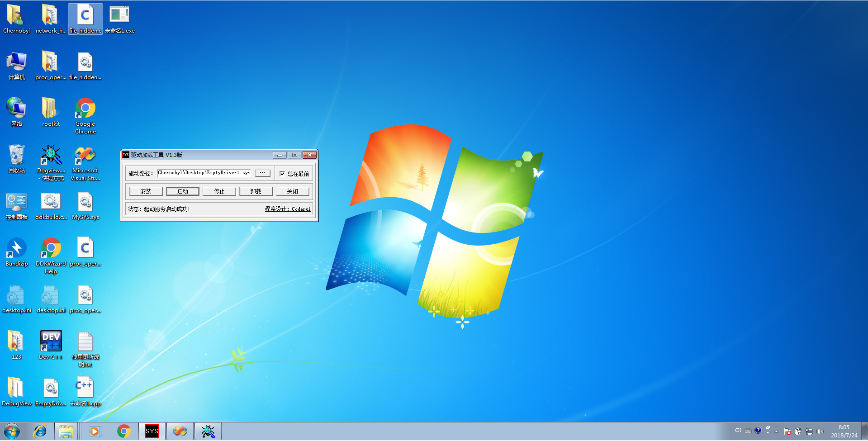868x441 pixels.
Task: Open the DebugView folder
Action: (16, 392)
